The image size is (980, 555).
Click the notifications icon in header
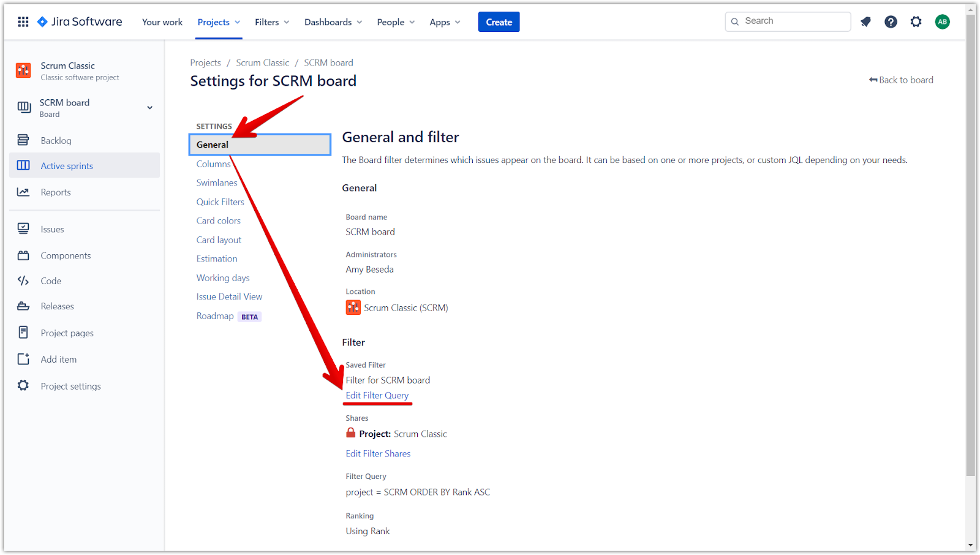[x=865, y=22]
